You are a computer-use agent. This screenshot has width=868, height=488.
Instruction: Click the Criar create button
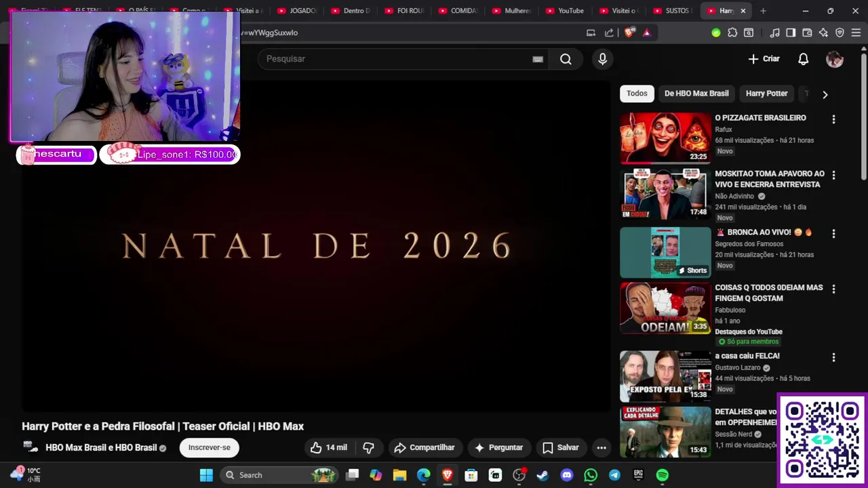pyautogui.click(x=764, y=59)
